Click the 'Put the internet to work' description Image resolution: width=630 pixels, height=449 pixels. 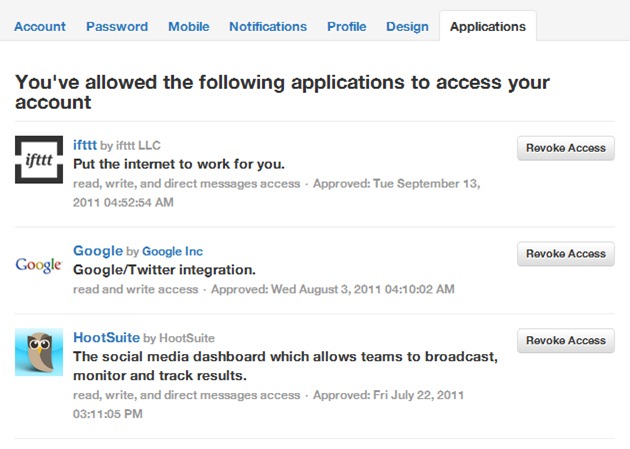click(x=179, y=164)
